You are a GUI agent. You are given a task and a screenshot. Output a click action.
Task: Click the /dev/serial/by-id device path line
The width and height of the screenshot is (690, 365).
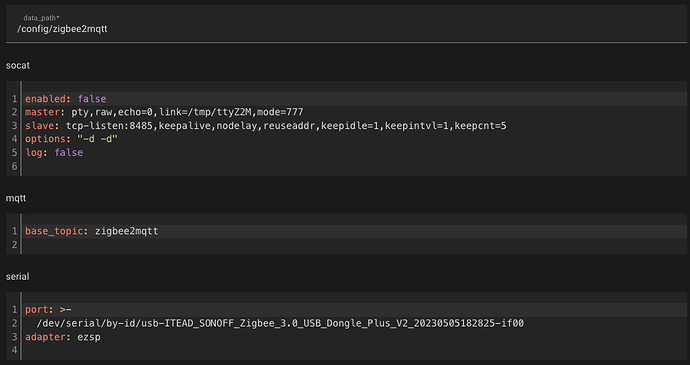(356, 323)
